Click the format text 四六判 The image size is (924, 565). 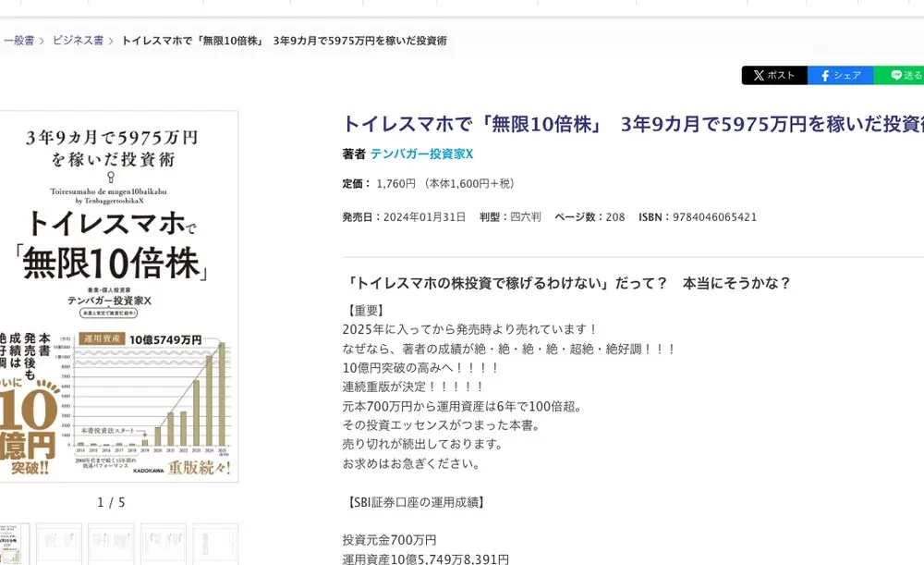click(526, 217)
